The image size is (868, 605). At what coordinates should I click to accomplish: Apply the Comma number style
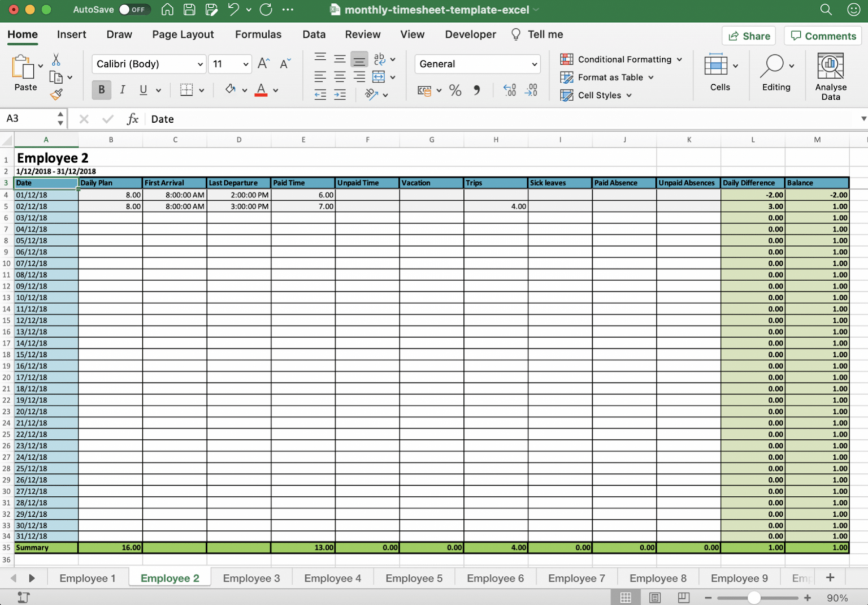point(476,90)
